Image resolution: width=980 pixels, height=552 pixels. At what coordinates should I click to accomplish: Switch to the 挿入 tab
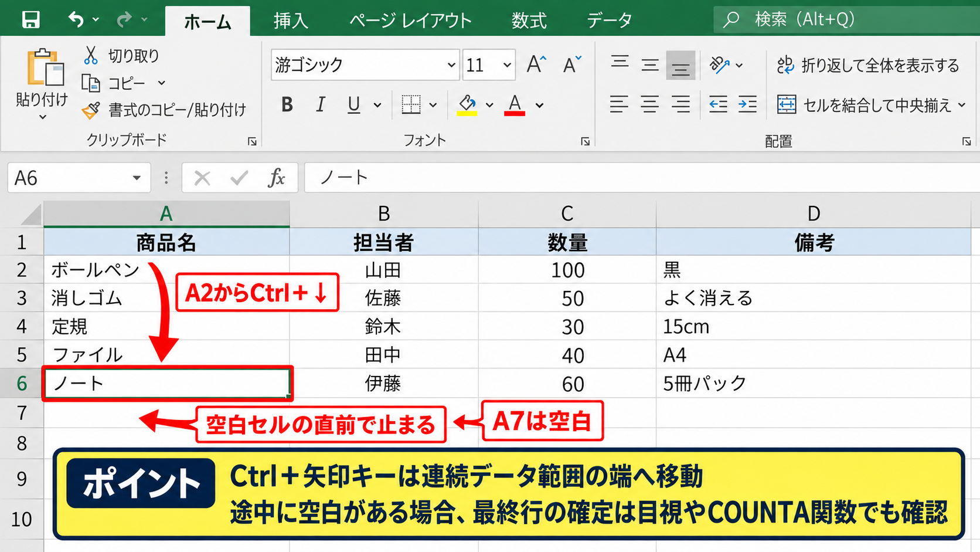(290, 21)
